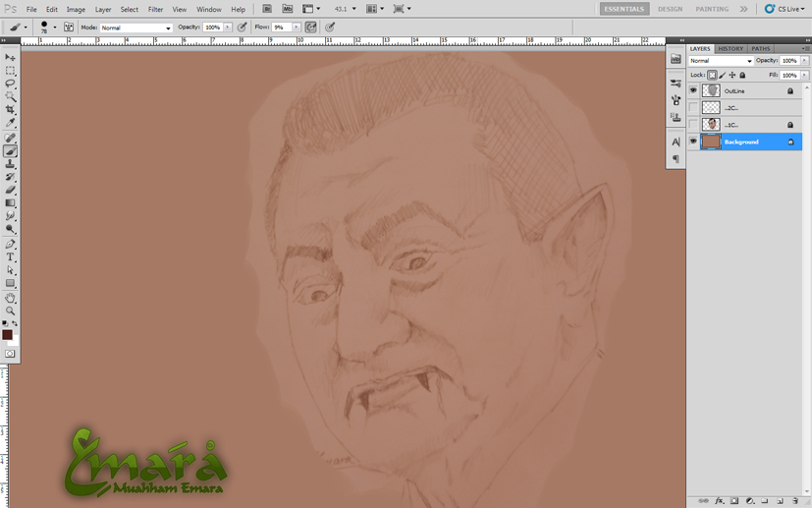Open the Tool Preset picker arrow
Screen dimensions: 812x508
tap(26, 28)
